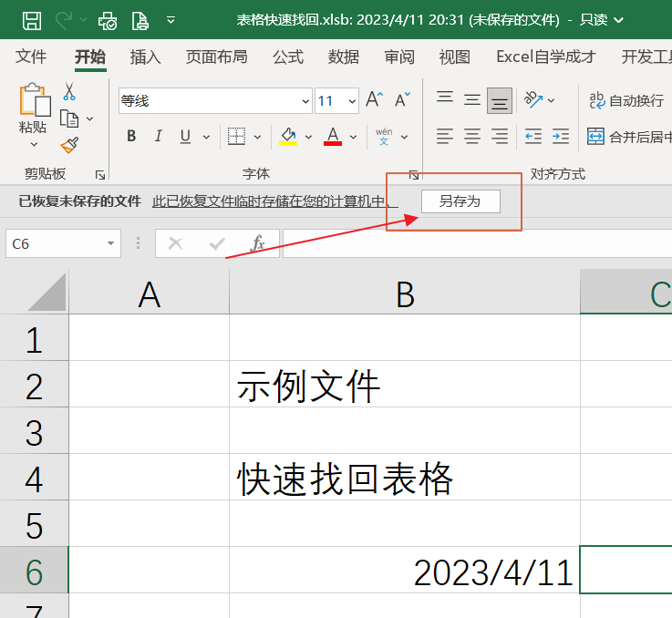This screenshot has width=672, height=618.
Task: Click the Enter checkmark in the formula bar
Action: 217,244
